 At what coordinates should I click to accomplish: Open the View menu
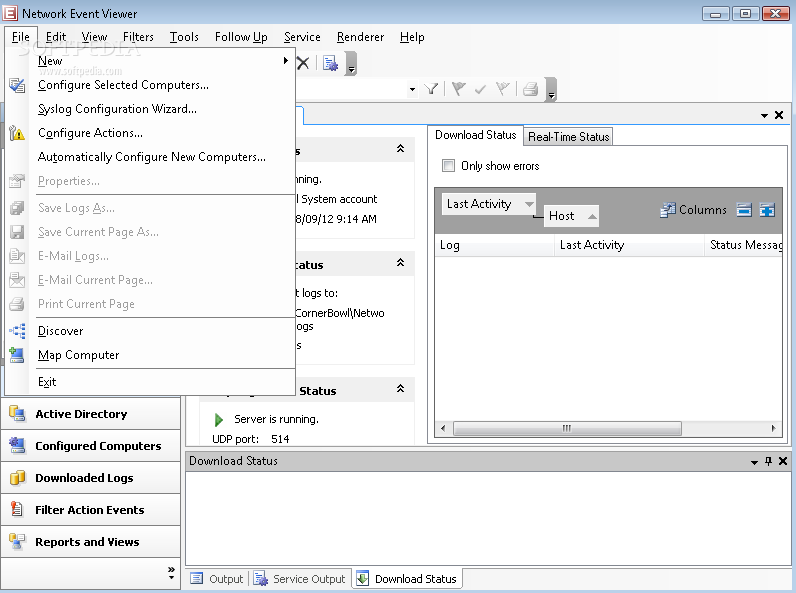pyautogui.click(x=94, y=37)
